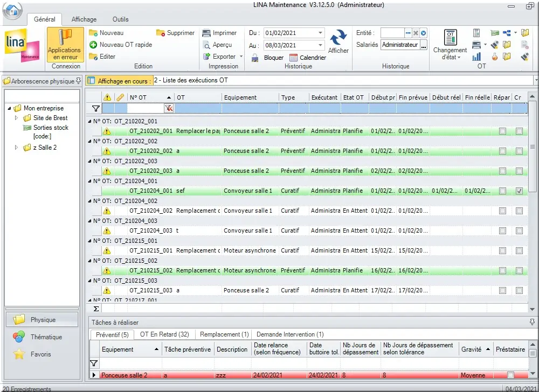The width and height of the screenshot is (539, 392).
Task: Open the Calendrier
Action: (x=308, y=58)
